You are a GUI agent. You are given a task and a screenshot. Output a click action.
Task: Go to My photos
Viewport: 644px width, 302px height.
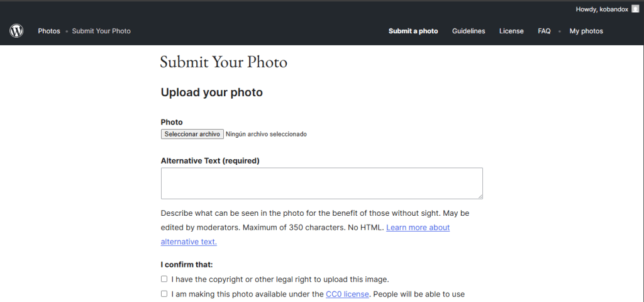(586, 31)
